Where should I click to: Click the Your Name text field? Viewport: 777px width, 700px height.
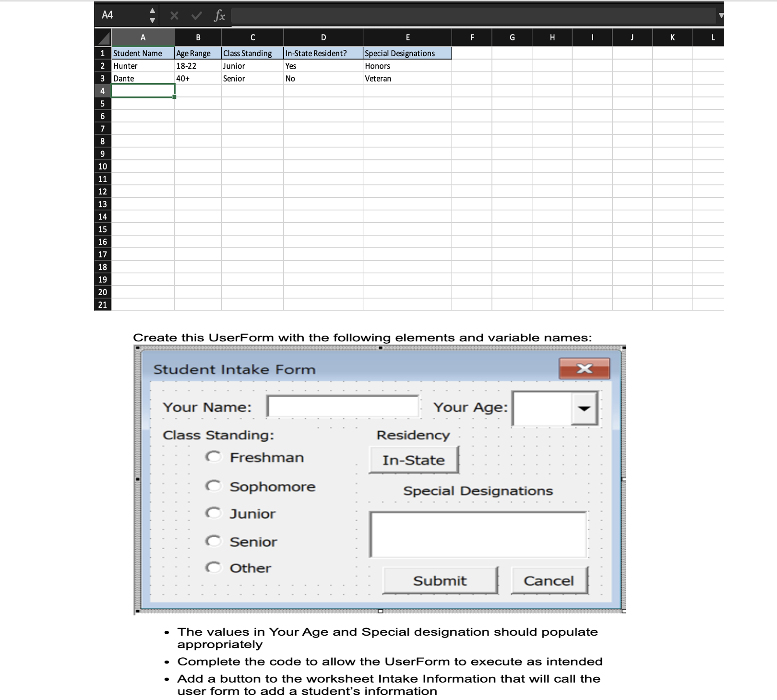pos(343,406)
